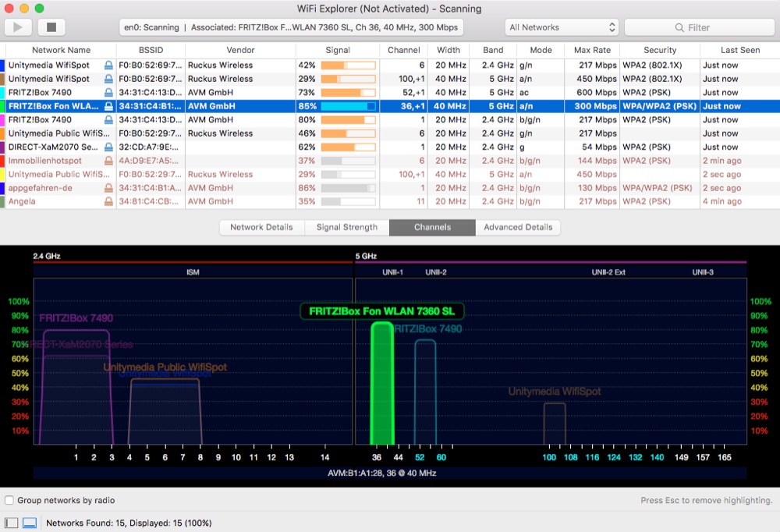The width and height of the screenshot is (780, 532).
Task: Click FRITZ!Box Fon WLAN 7360 SL graph label
Action: (382, 310)
